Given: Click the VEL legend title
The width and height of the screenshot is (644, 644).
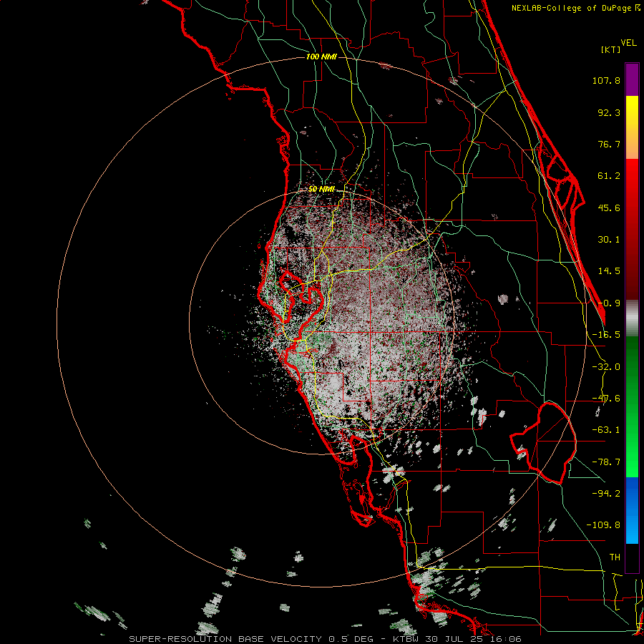Looking at the screenshot, I should tap(628, 43).
